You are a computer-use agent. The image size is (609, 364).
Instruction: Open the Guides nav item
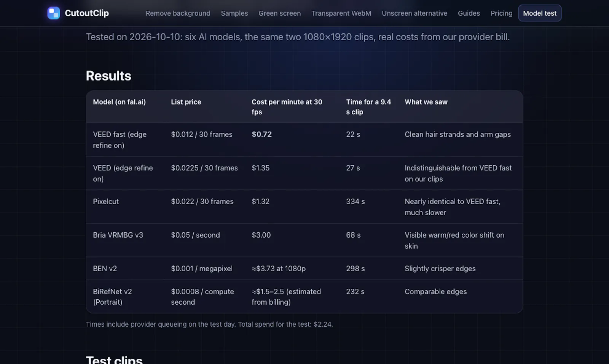click(x=469, y=13)
